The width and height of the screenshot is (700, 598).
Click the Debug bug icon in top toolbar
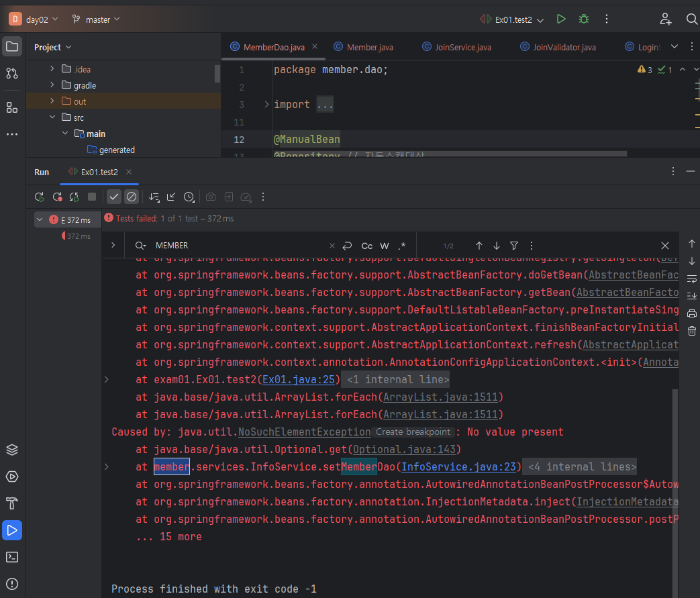point(584,19)
